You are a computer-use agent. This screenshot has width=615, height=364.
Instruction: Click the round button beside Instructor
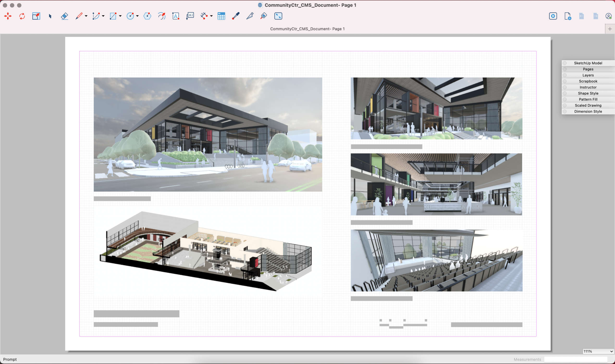coord(565,87)
